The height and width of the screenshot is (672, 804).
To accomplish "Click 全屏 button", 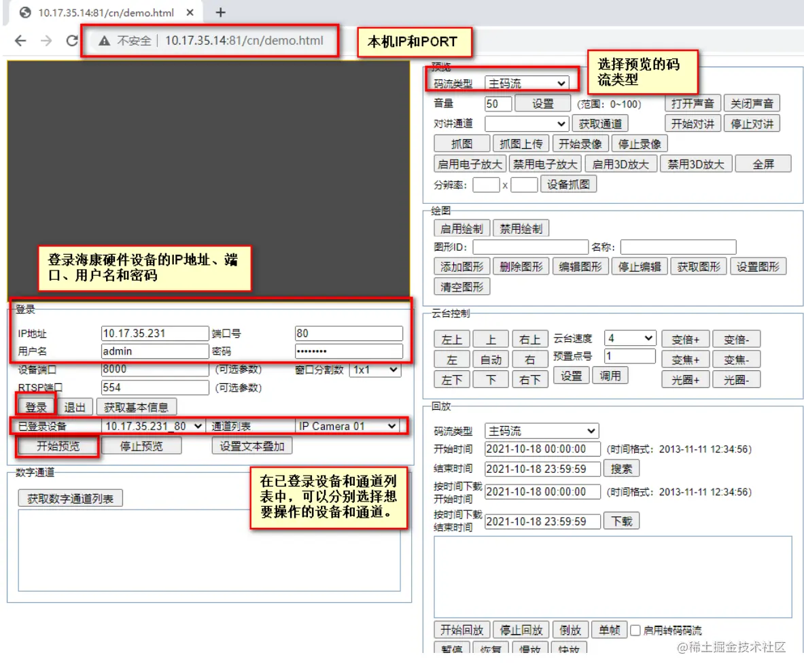I will (x=763, y=164).
